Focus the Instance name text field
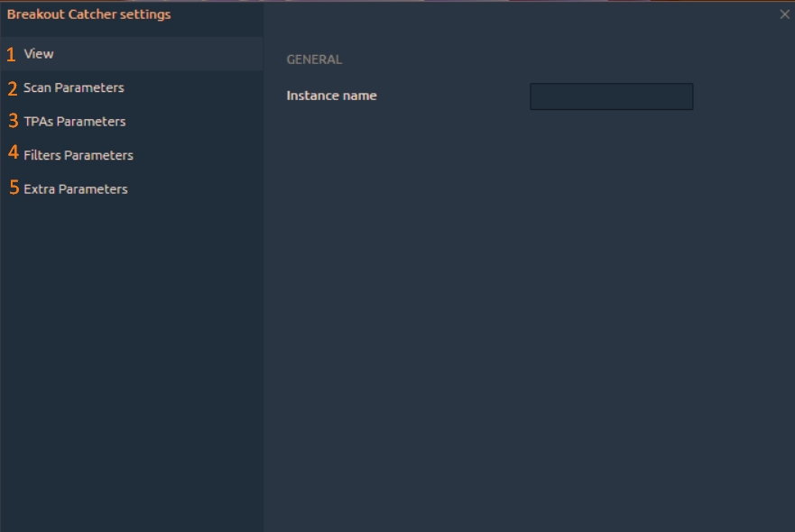This screenshot has width=795, height=532. click(x=611, y=96)
